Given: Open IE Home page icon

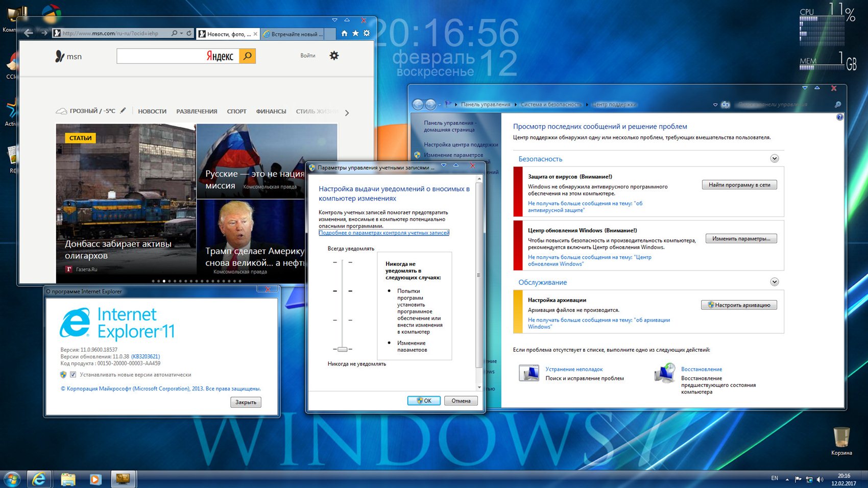Looking at the screenshot, I should (344, 33).
